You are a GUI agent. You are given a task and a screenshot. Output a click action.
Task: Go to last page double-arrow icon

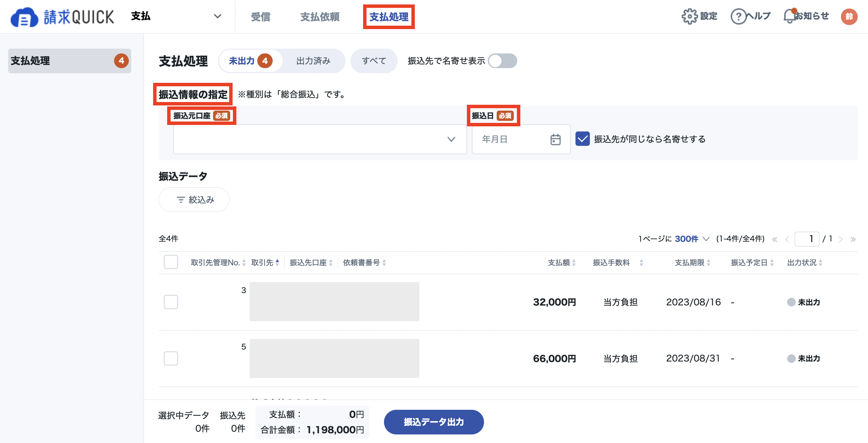tap(853, 239)
